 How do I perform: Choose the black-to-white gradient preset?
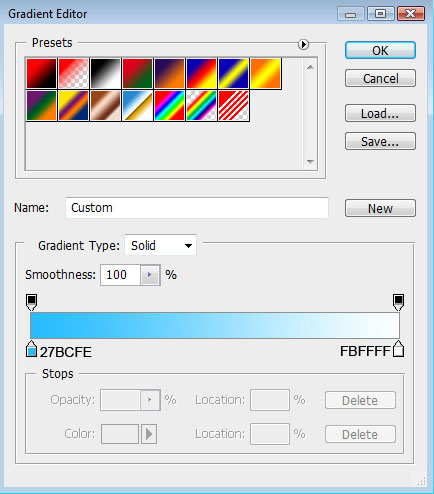(106, 73)
